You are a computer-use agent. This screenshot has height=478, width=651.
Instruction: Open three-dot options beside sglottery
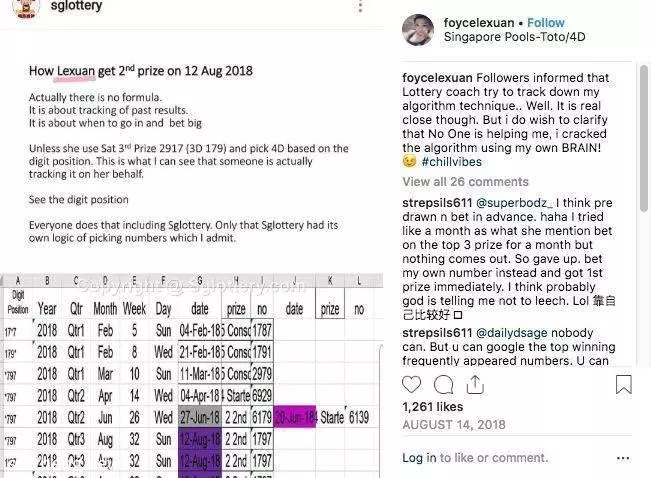(360, 6)
